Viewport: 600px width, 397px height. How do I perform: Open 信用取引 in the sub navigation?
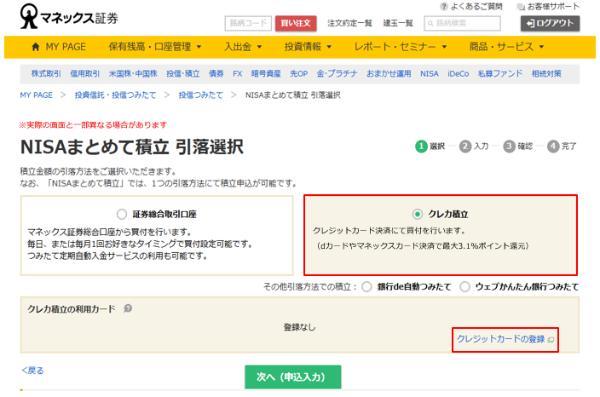(85, 74)
